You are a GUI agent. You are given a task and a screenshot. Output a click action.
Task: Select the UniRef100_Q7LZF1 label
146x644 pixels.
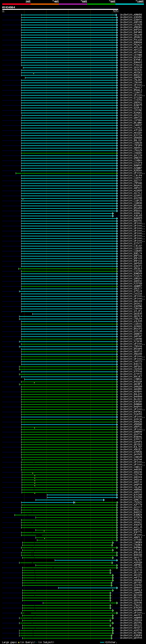click(131, 311)
